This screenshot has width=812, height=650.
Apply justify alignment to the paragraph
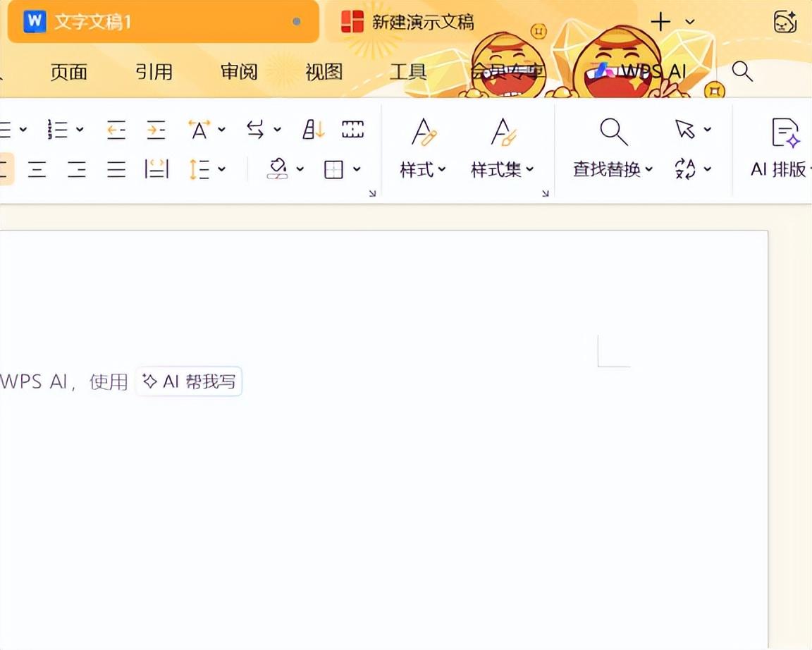116,169
